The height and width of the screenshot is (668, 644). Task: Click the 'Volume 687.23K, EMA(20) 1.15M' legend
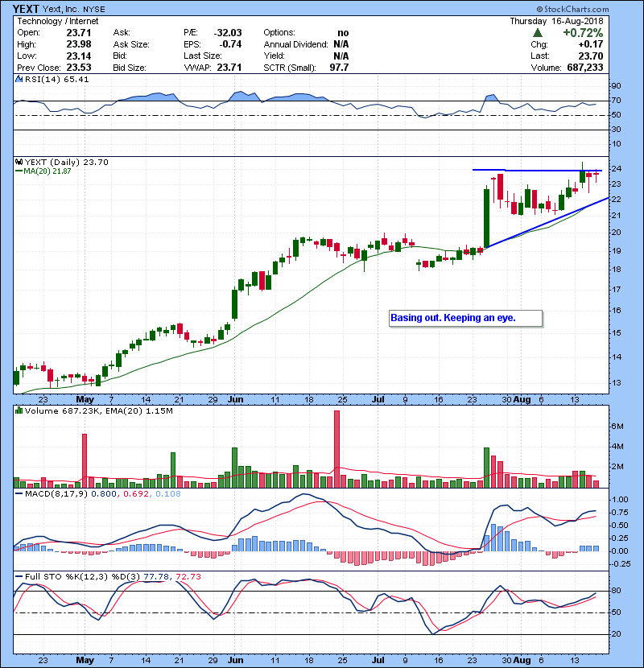99,410
